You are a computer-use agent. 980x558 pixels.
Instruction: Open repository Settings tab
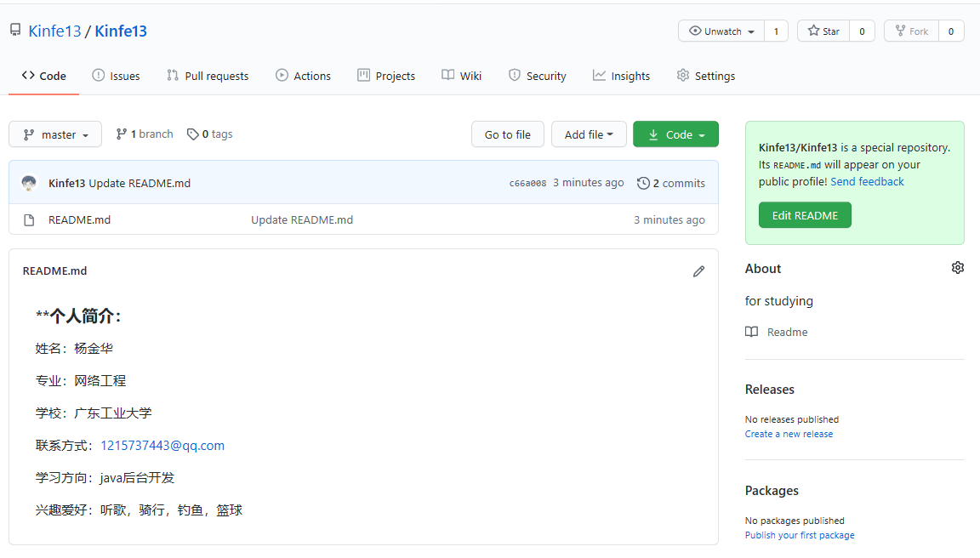click(x=705, y=76)
